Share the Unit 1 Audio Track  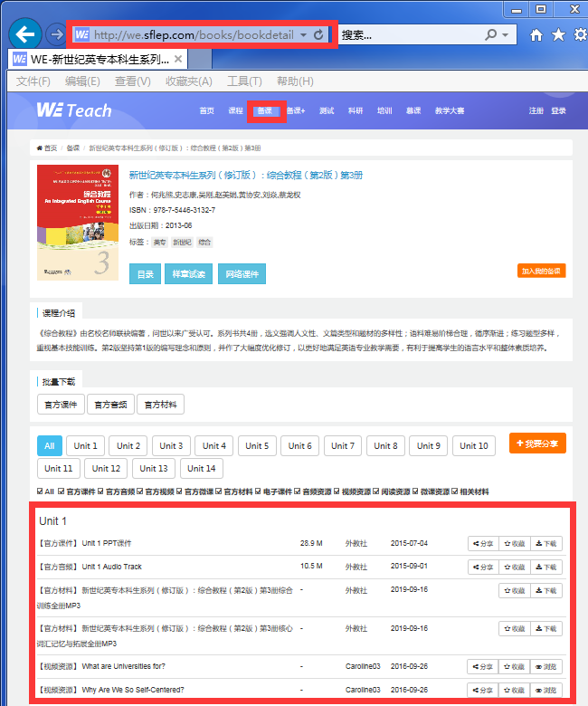click(x=483, y=567)
